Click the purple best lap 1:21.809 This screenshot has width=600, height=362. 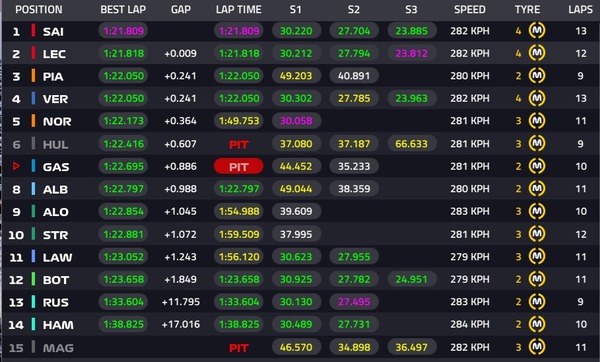[x=123, y=31]
